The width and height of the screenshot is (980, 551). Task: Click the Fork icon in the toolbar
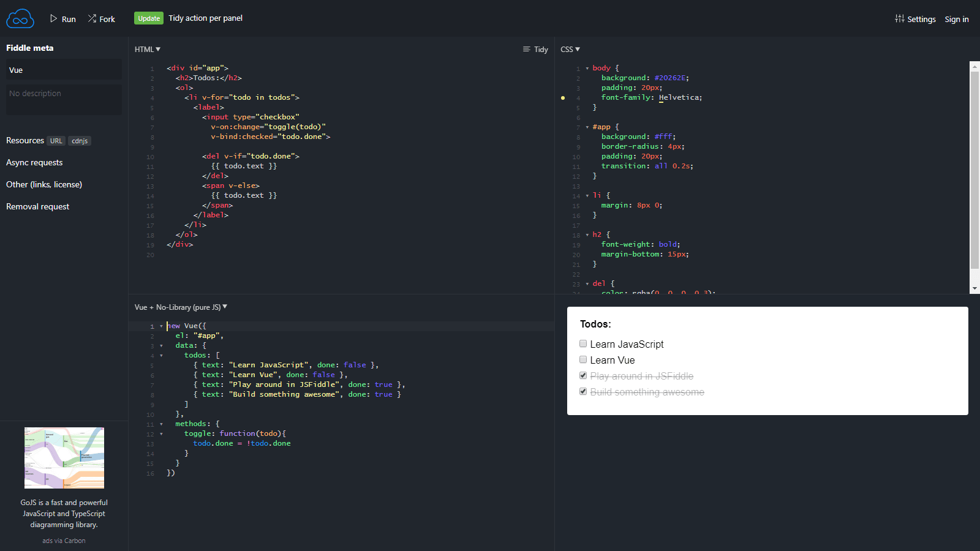[x=92, y=18]
